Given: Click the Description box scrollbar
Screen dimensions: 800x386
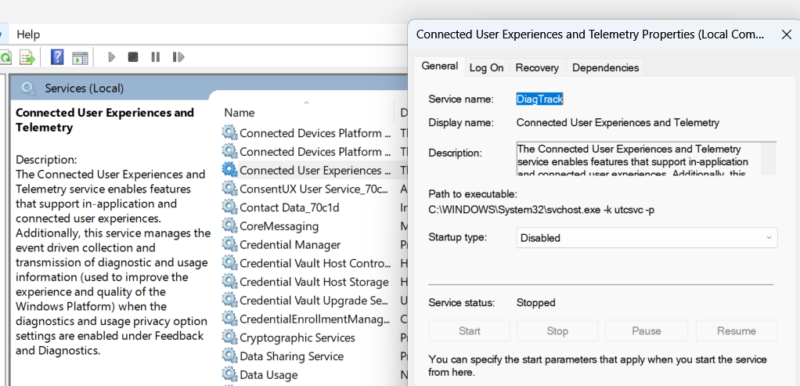Looking at the screenshot, I should pyautogui.click(x=768, y=159).
